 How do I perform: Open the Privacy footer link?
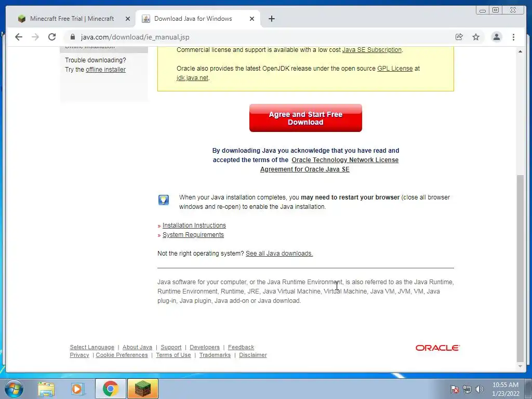pos(79,355)
